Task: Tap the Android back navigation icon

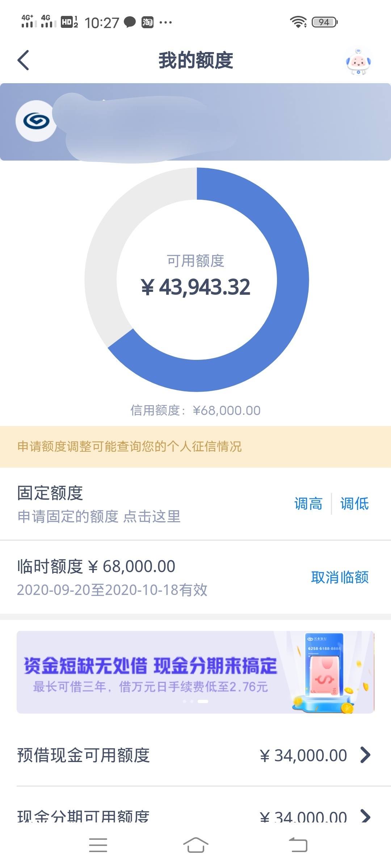Action: point(298,845)
